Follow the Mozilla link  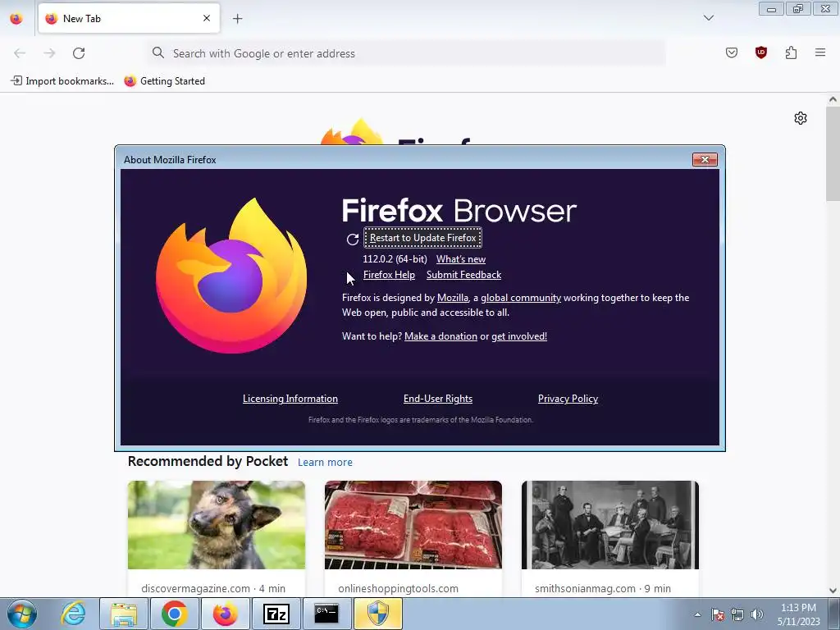pos(453,298)
